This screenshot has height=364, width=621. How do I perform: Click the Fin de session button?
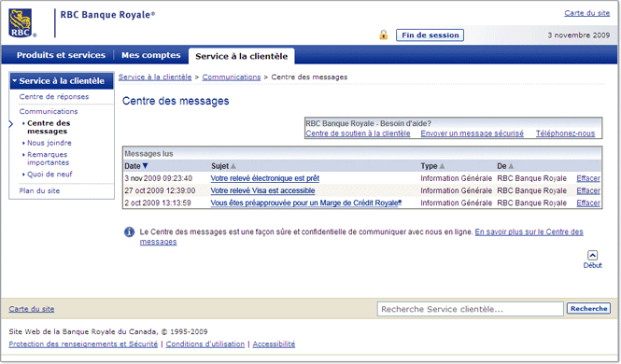click(x=430, y=35)
